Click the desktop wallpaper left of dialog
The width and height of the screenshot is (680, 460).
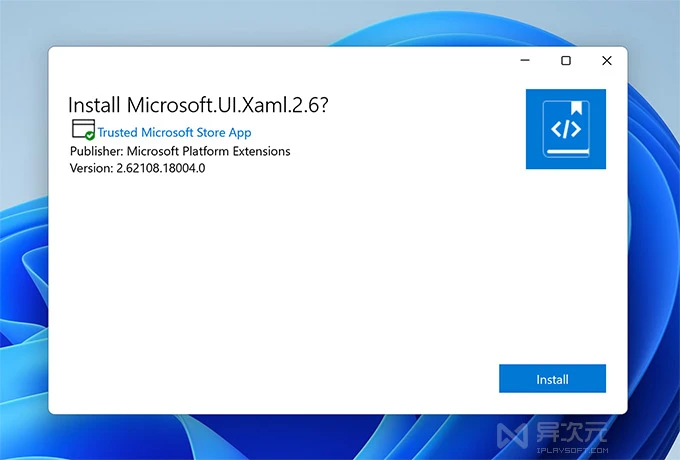[x=24, y=250]
